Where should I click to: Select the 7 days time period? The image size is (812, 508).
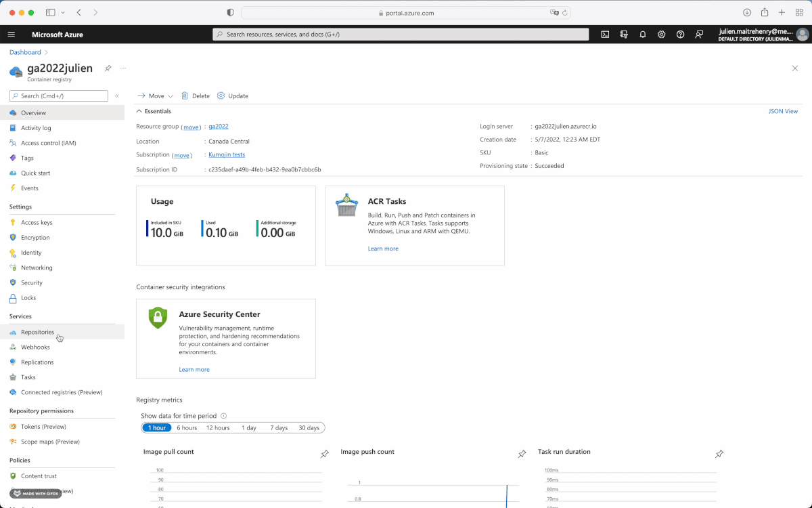pyautogui.click(x=279, y=428)
